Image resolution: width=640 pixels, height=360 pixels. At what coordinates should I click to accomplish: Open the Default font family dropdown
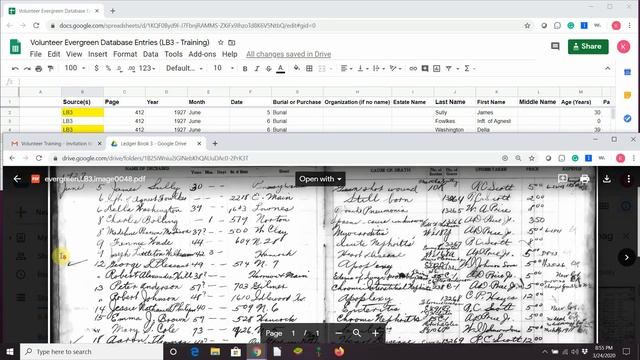[184, 68]
